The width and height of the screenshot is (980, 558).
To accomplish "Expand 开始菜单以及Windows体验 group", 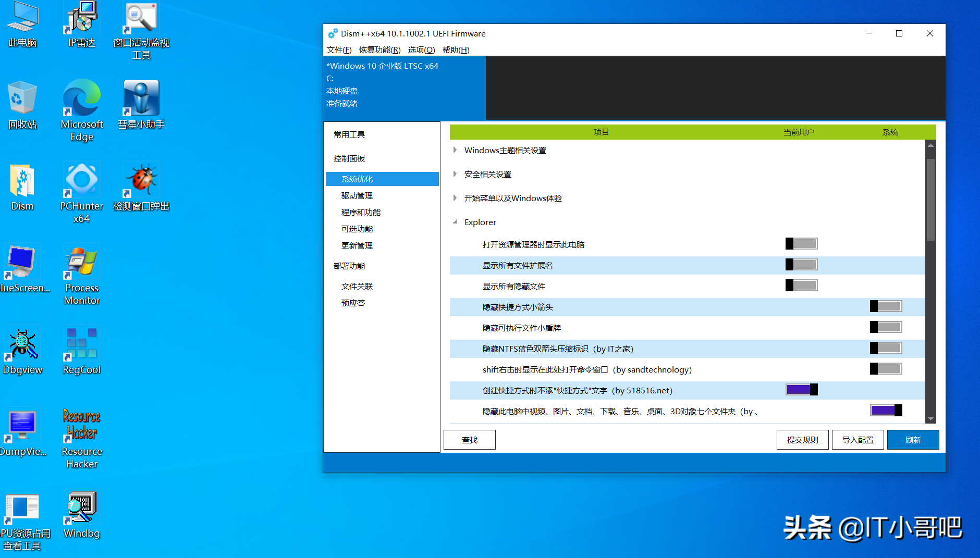I will [455, 198].
